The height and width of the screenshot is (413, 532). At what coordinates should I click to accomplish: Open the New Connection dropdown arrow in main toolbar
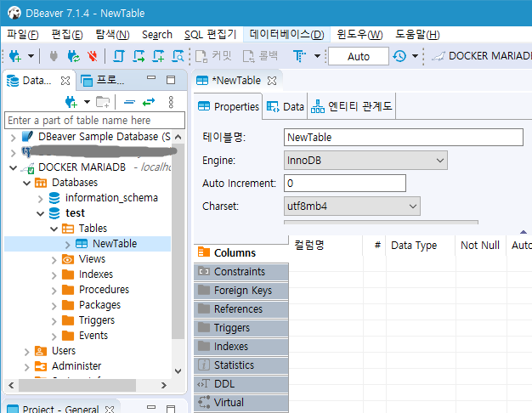(x=31, y=56)
